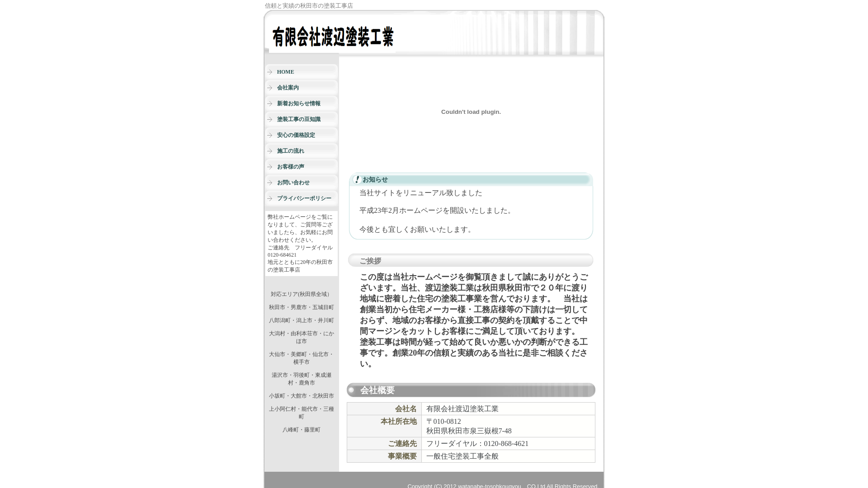868x488 pixels.
Task: Click the phone number 0120-868-4621 in table
Action: (505, 444)
